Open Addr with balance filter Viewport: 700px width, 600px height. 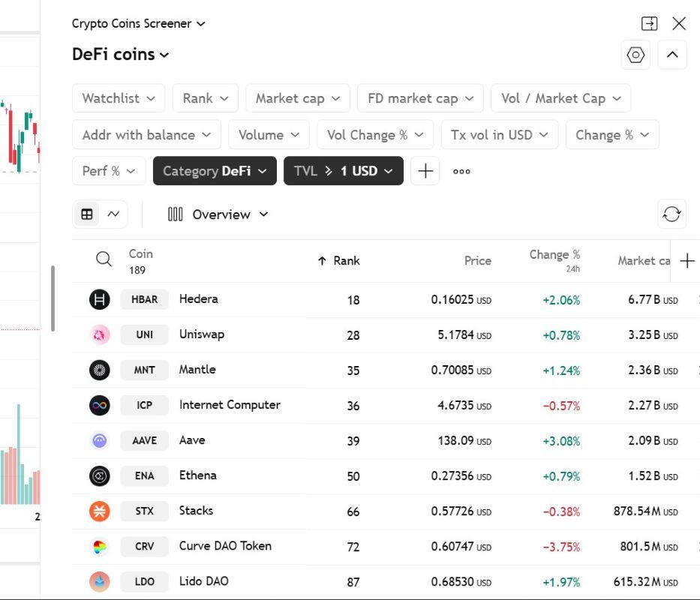tap(146, 135)
